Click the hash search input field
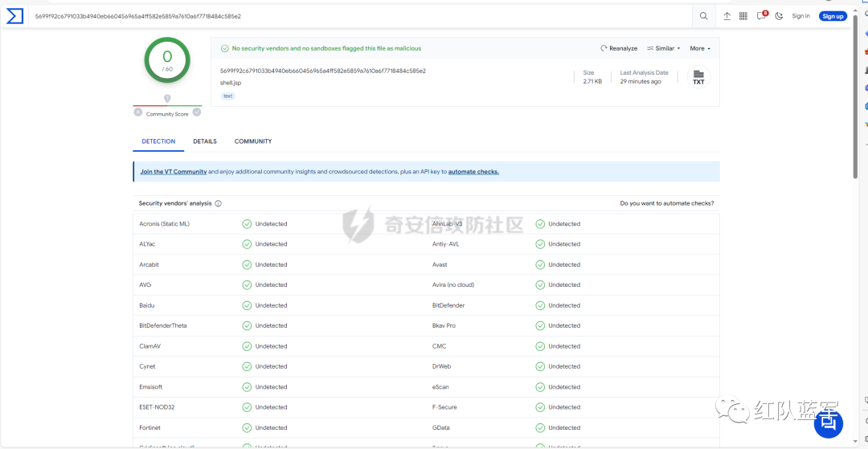The image size is (868, 449). (360, 16)
